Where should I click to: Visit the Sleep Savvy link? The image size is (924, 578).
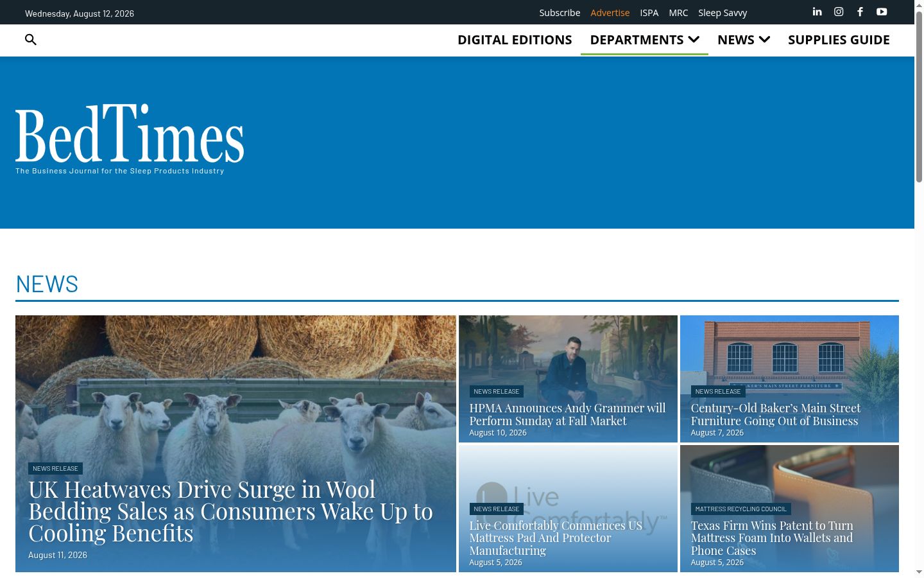coord(723,13)
